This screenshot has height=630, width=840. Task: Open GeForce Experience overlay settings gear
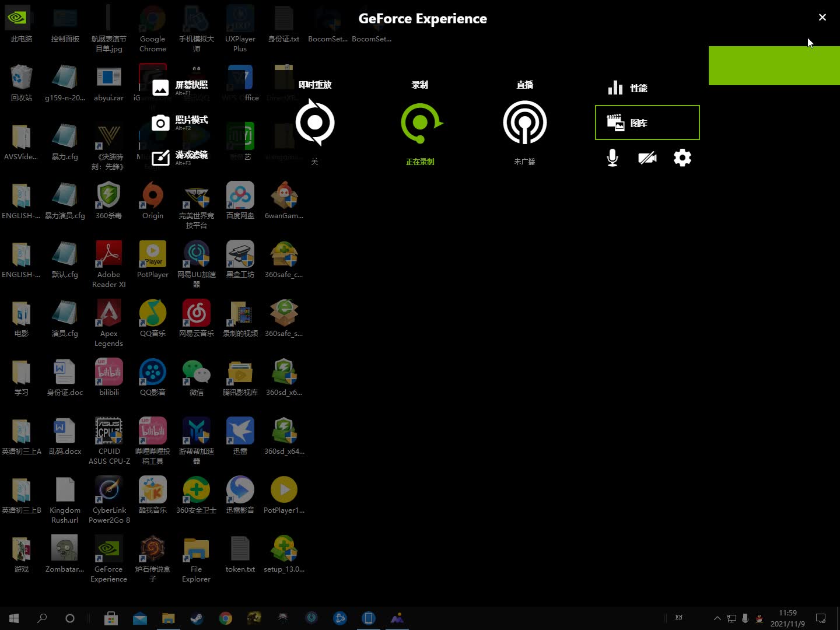pyautogui.click(x=682, y=157)
